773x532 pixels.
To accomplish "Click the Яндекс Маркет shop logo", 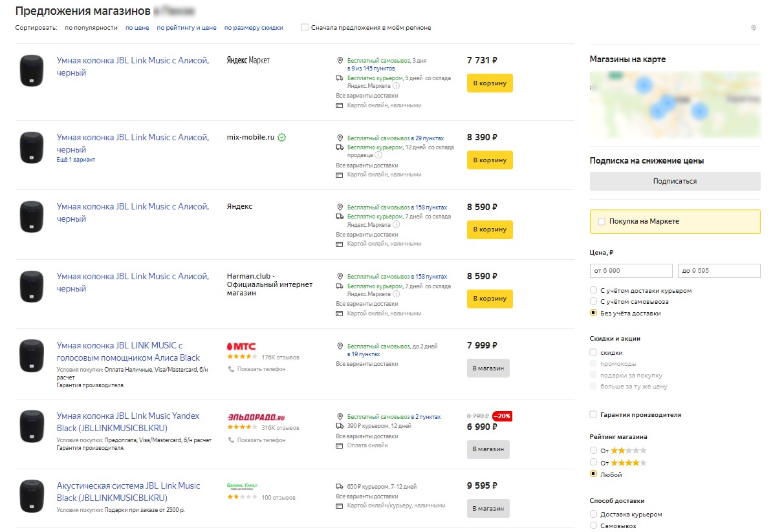I will (248, 60).
